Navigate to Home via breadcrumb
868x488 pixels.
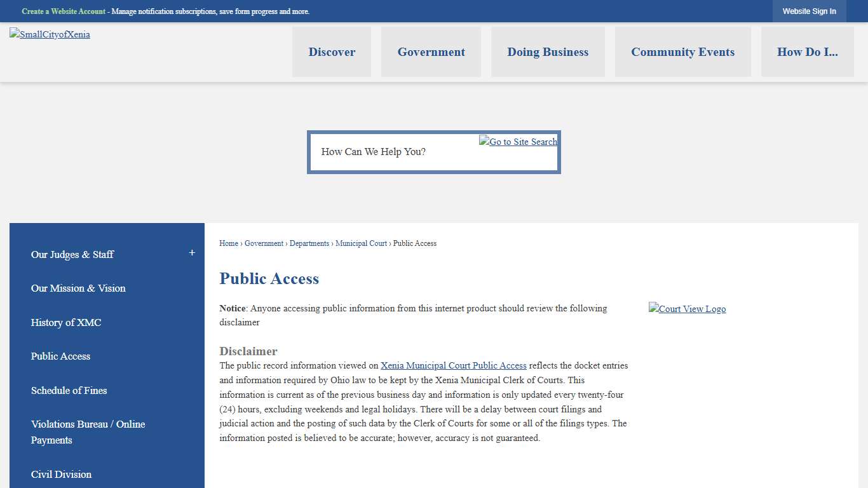click(x=228, y=243)
